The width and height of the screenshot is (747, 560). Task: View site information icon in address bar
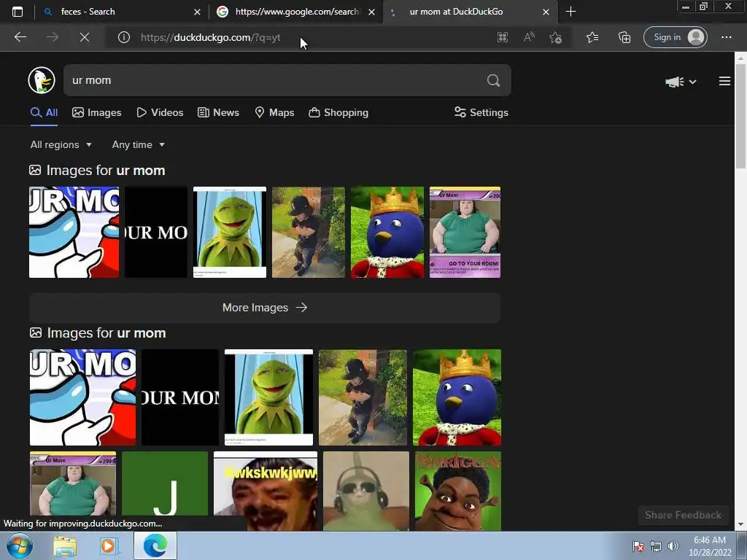tap(124, 37)
